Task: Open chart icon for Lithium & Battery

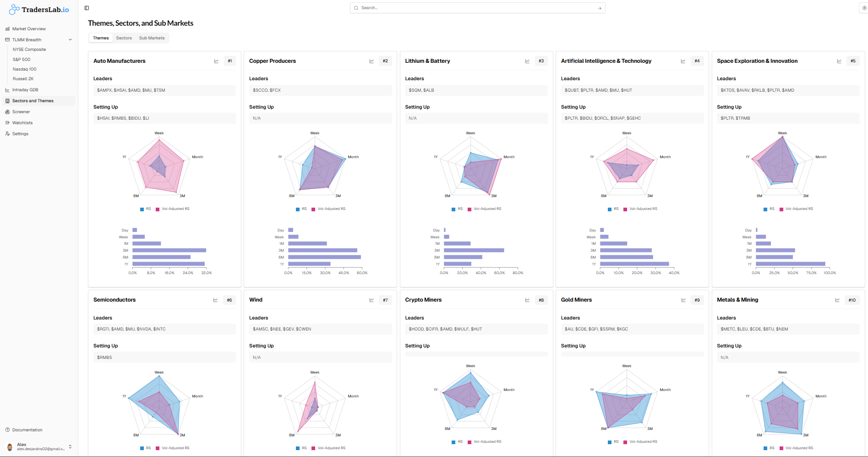Action: 527,61
